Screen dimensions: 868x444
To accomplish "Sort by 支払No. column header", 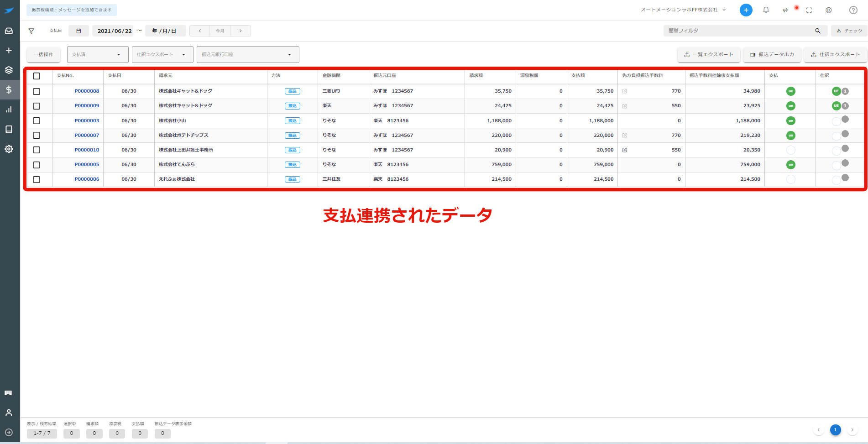I will point(65,76).
